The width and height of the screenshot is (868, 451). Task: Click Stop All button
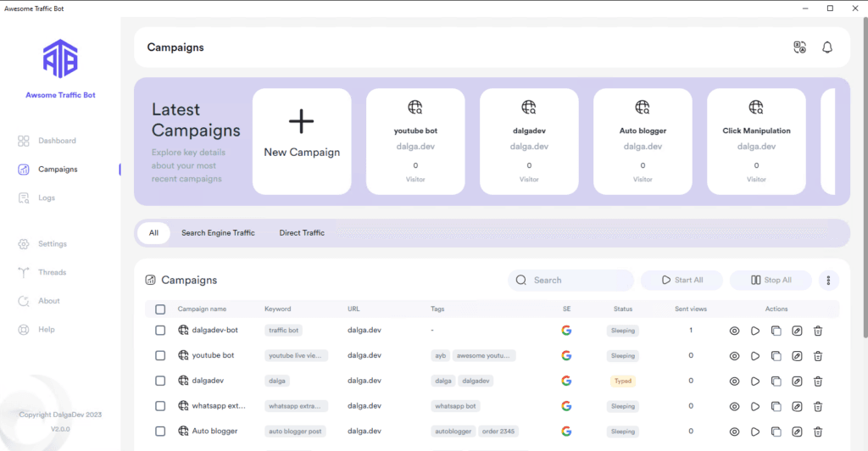771,281
